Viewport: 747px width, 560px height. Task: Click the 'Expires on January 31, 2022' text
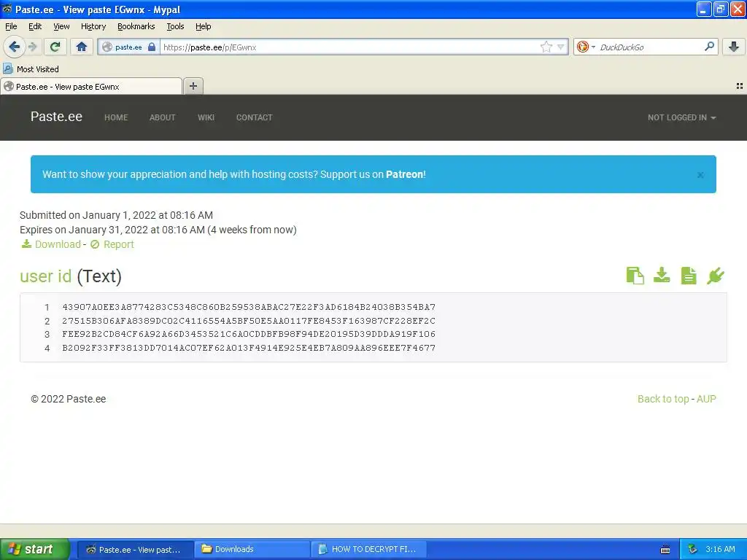click(x=158, y=230)
